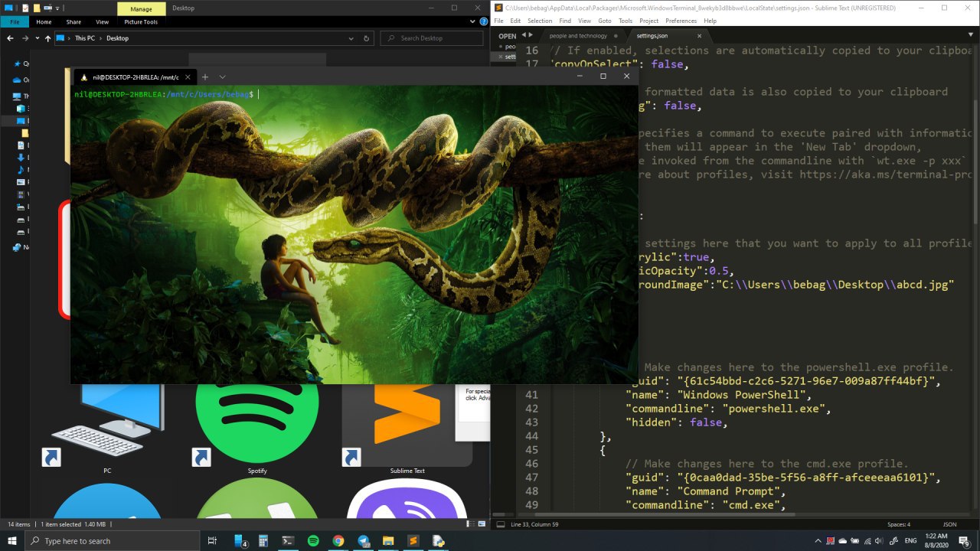This screenshot has height=551, width=980.
Task: Open Sublime Text Goto menu
Action: coord(605,21)
